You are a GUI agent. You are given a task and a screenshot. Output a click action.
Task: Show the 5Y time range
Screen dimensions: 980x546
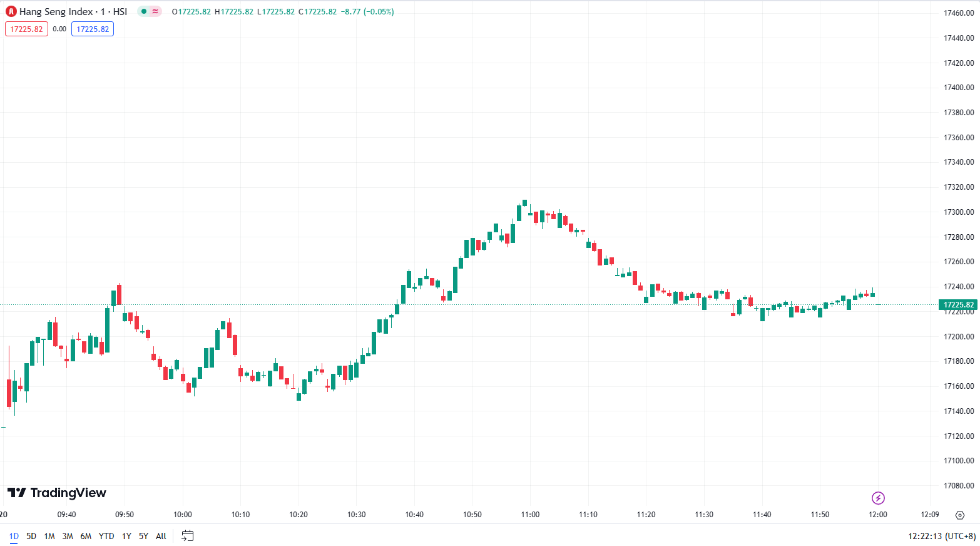[x=143, y=536]
